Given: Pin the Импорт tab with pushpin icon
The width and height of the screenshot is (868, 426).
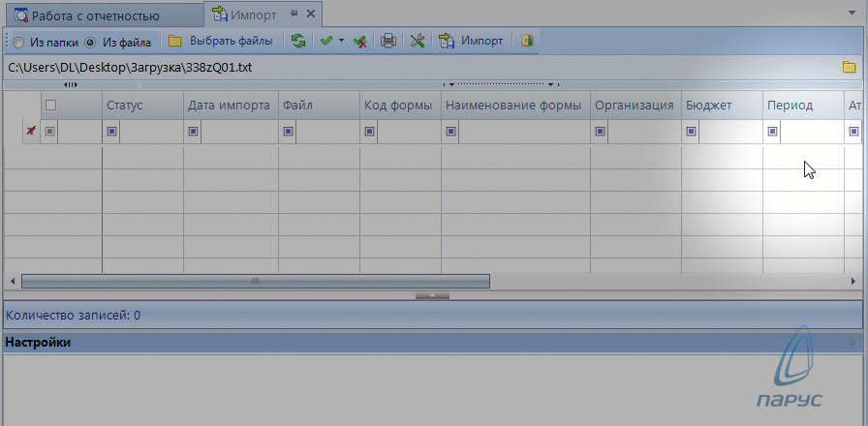Looking at the screenshot, I should (x=294, y=15).
